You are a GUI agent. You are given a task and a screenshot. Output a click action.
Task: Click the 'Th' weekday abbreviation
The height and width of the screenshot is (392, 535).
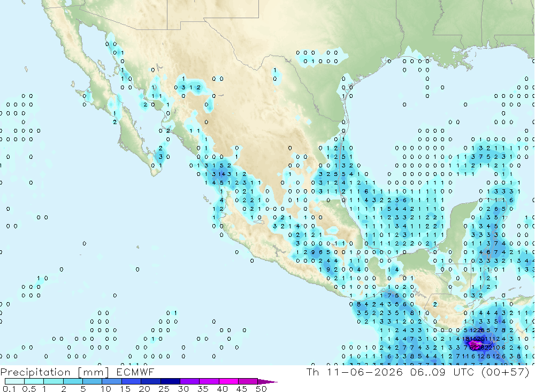coord(312,372)
